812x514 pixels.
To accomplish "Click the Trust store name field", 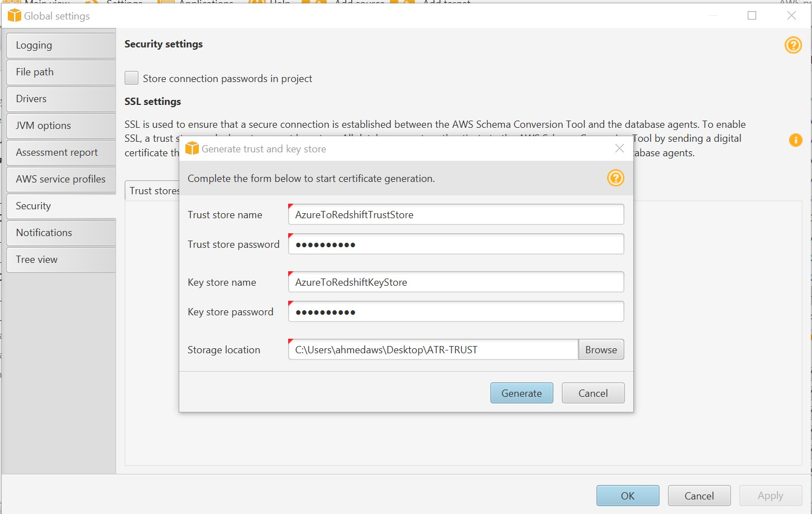I will coord(456,215).
